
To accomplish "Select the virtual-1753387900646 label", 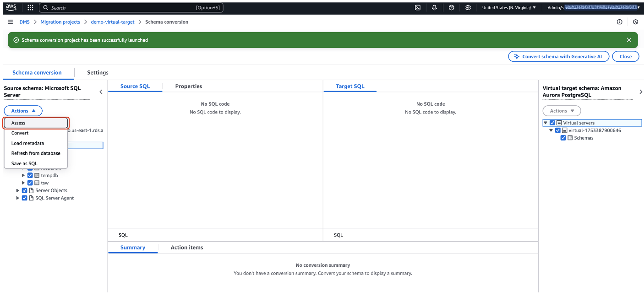I will [x=595, y=130].
